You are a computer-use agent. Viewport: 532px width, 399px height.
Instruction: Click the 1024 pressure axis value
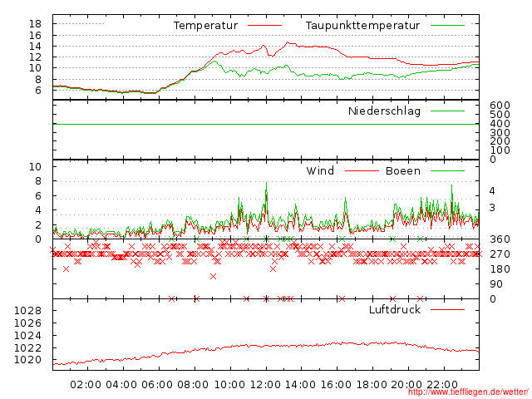click(27, 336)
